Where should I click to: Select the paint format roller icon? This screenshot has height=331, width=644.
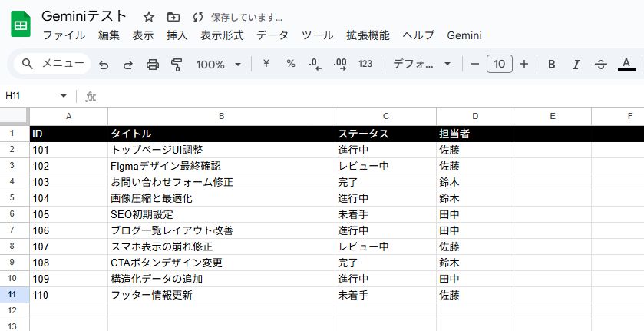[x=177, y=65]
